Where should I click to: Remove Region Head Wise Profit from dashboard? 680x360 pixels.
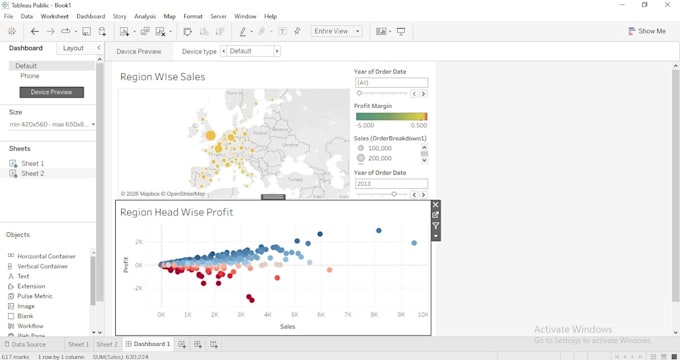pos(436,205)
